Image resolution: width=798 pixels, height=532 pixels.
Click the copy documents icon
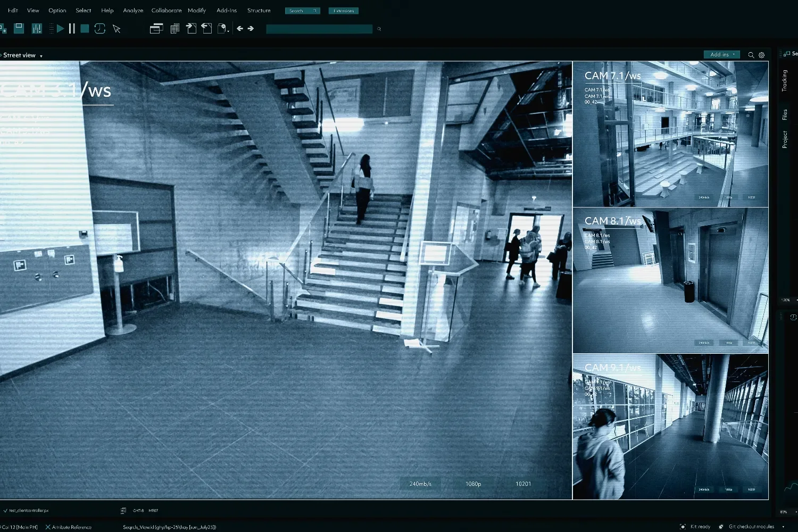click(174, 29)
